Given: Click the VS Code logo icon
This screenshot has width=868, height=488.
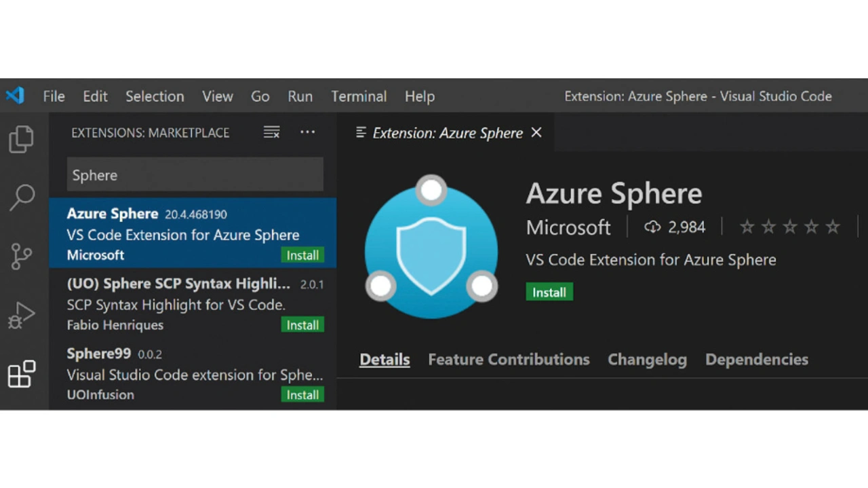Looking at the screenshot, I should point(15,96).
